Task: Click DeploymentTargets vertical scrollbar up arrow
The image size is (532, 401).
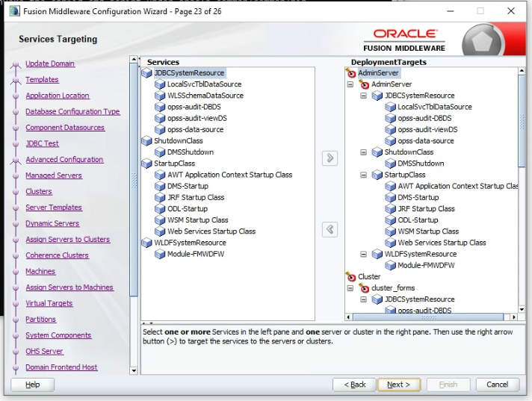Action: click(522, 70)
